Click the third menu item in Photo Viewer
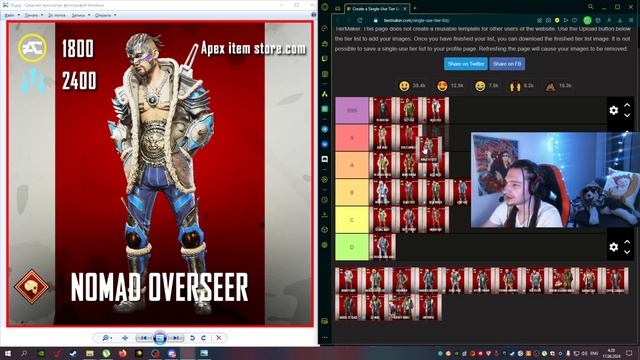Viewport: 640px width, 360px height. point(57,15)
